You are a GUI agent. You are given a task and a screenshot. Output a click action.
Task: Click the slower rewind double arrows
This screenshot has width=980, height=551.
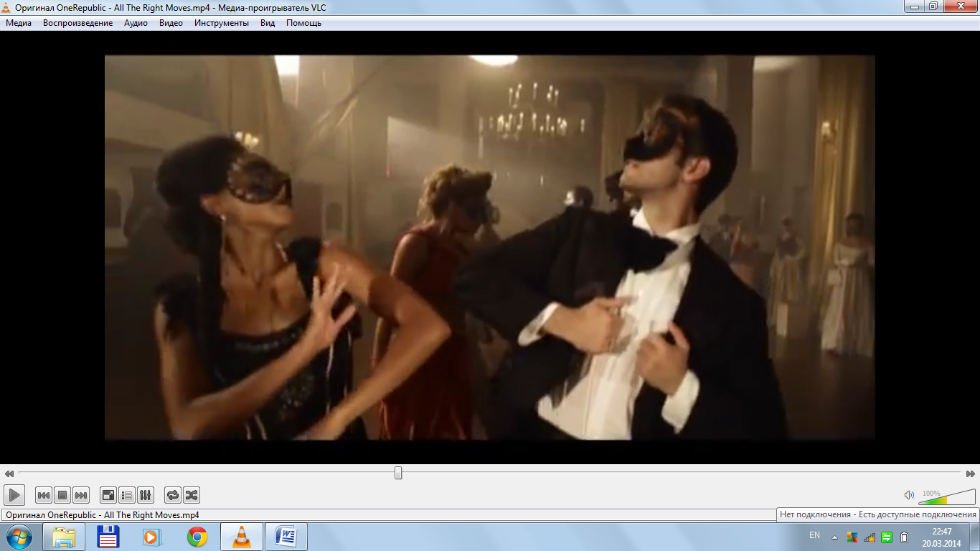(9, 474)
